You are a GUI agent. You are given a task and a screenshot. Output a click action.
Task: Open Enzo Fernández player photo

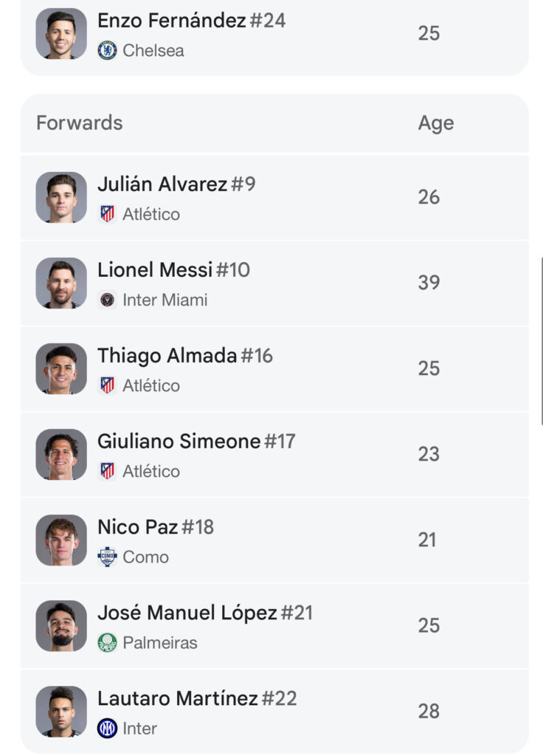(61, 33)
